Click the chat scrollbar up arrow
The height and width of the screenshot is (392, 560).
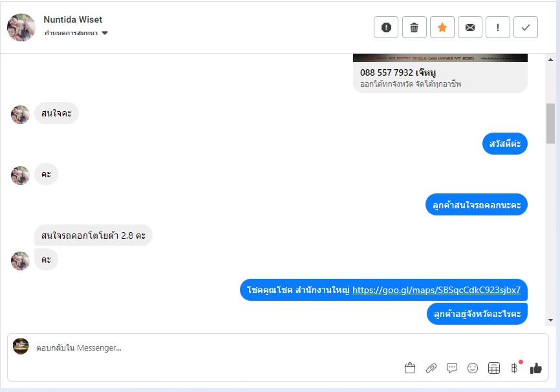tap(550, 60)
